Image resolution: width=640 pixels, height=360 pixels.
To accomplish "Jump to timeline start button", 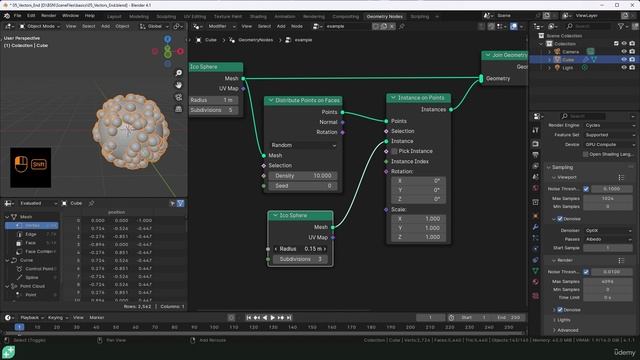I will coord(249,318).
